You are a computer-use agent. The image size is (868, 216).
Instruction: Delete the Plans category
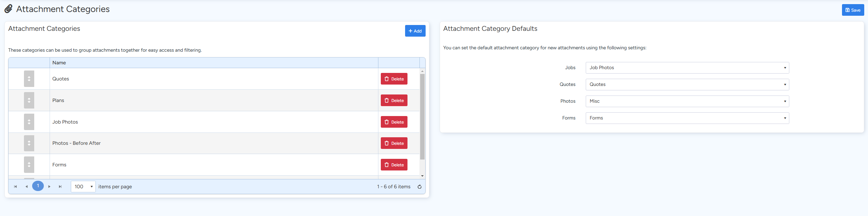[394, 100]
